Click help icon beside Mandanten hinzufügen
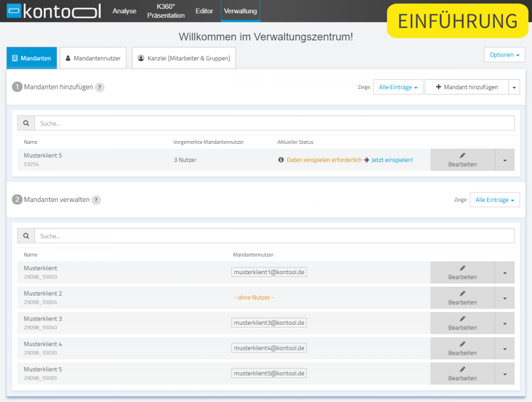 (99, 87)
